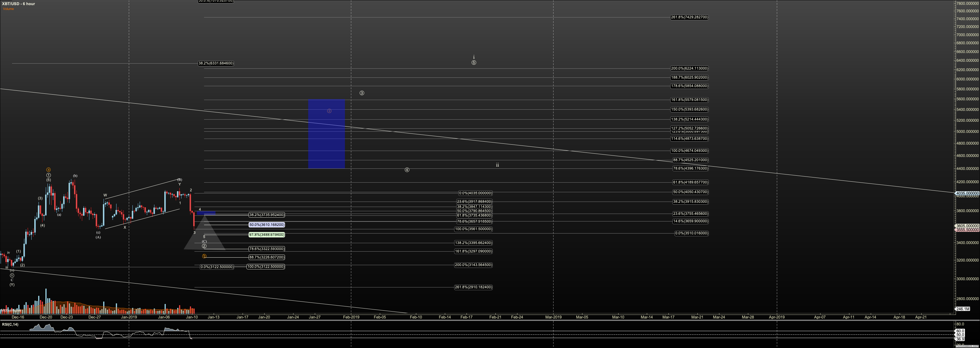980x348 pixels.
Task: Select the 50.0%(4050.430700) Fibonacci label
Action: tap(690, 192)
